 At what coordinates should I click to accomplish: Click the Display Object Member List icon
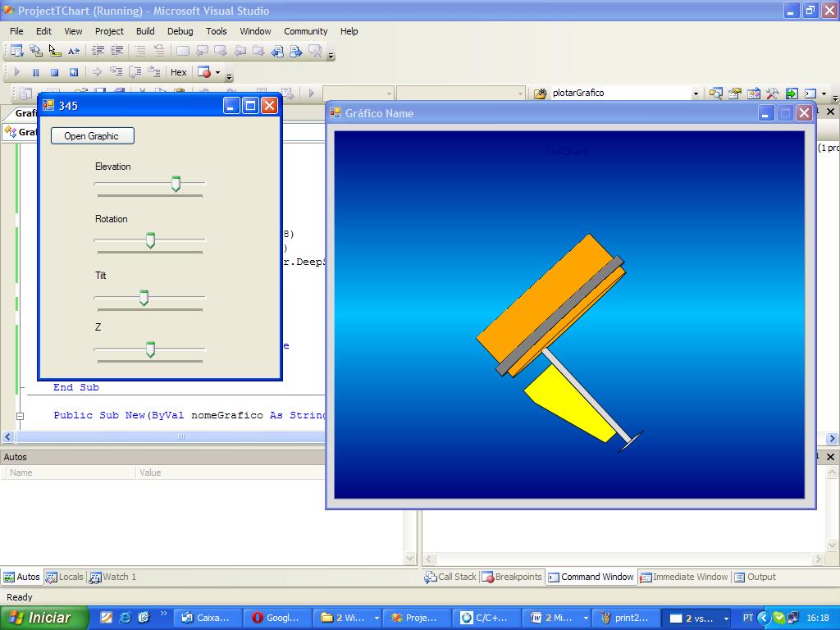coord(16,51)
